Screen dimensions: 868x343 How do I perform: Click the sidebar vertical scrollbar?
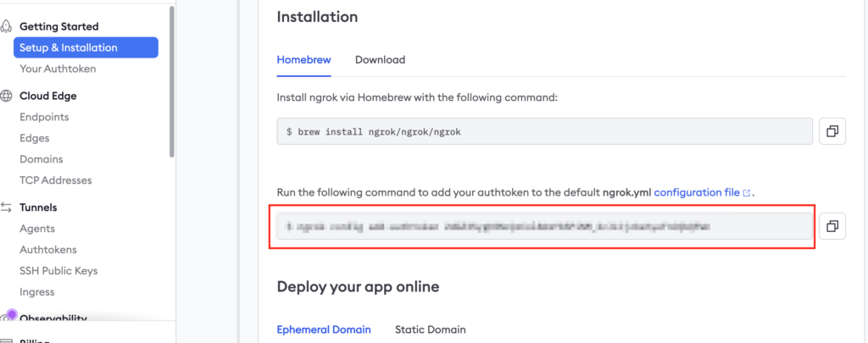(x=172, y=82)
